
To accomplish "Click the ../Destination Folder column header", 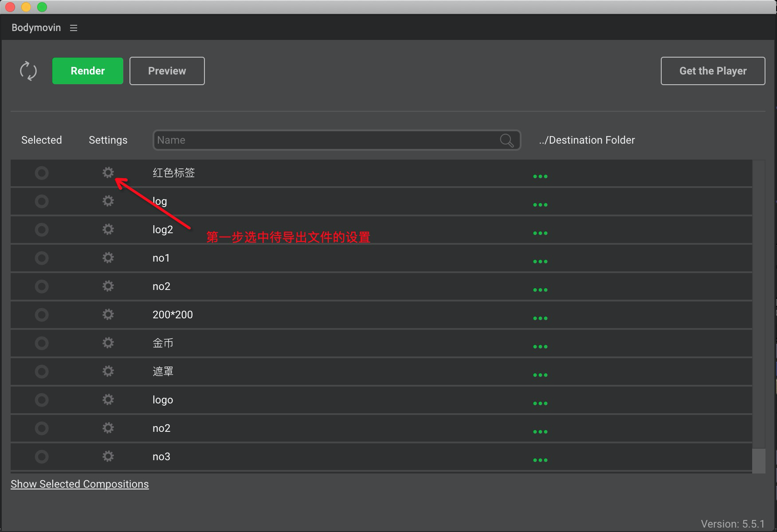I will pos(587,140).
